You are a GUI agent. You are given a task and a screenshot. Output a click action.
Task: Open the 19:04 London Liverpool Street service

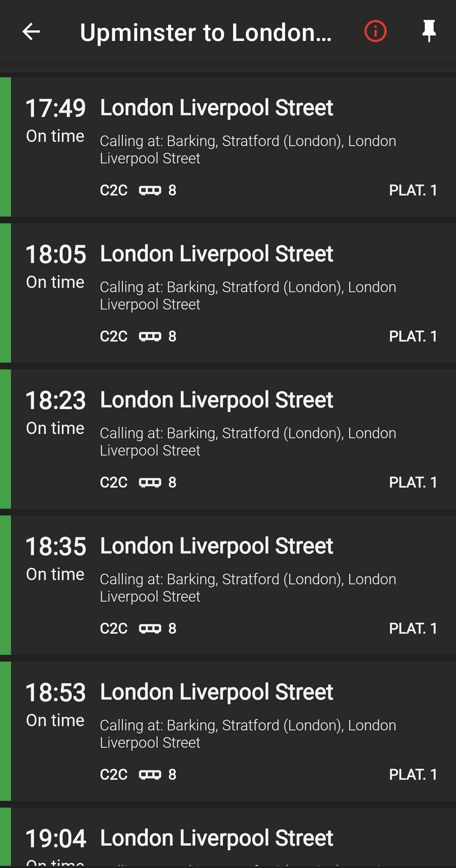(228, 838)
